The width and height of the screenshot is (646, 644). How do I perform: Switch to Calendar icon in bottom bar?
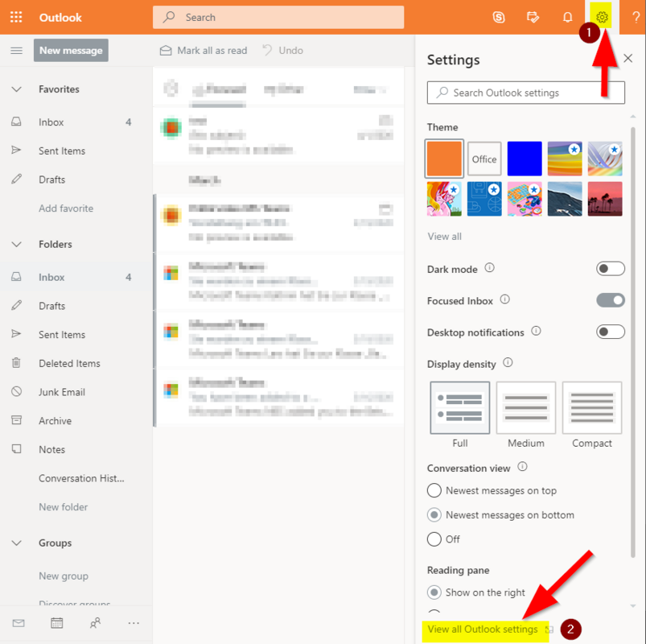57,623
